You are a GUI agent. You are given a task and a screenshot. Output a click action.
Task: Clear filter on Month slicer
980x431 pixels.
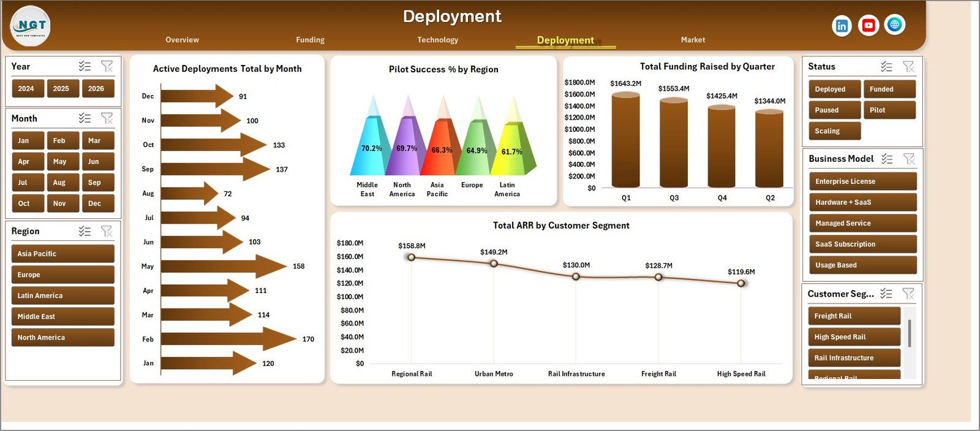click(x=107, y=118)
